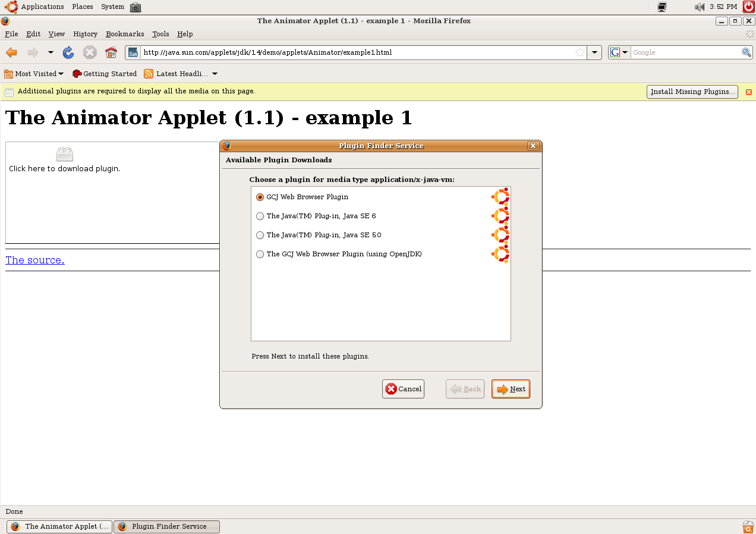Switch to The Animator Applet taskbar button
The width and height of the screenshot is (756, 534).
point(59,527)
